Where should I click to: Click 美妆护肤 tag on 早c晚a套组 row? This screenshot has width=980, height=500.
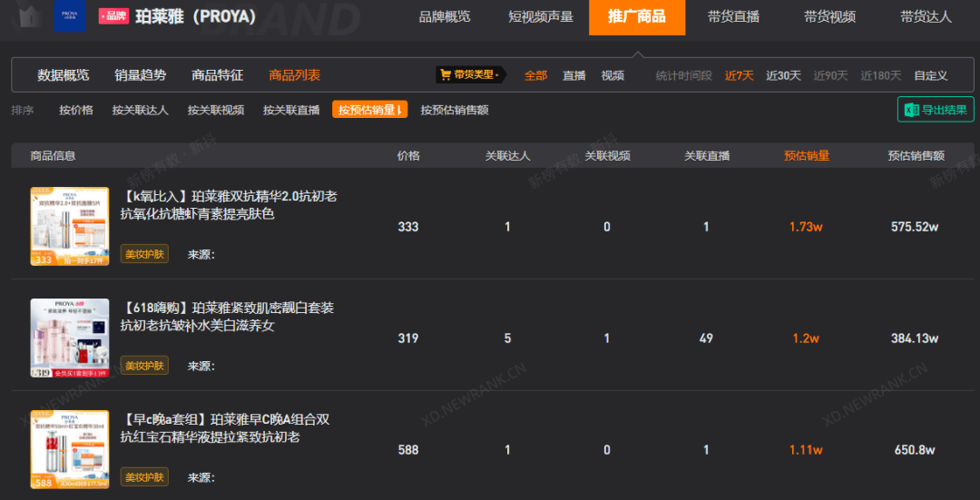point(144,477)
